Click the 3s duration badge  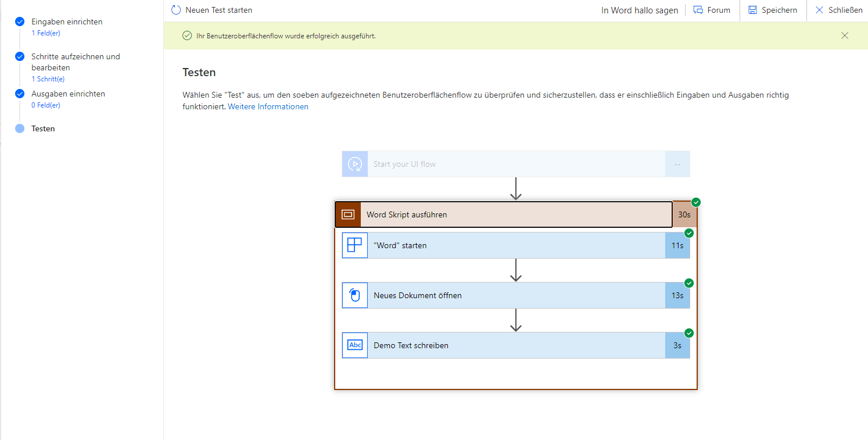677,345
